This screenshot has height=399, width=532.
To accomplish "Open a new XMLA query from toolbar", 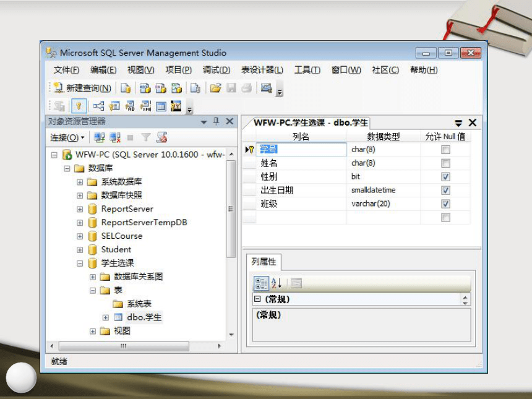I will tap(176, 88).
